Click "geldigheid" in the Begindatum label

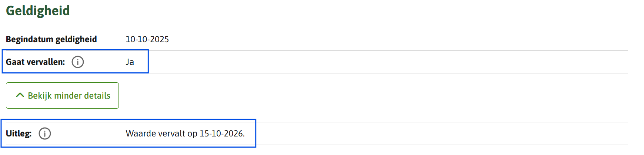point(76,39)
